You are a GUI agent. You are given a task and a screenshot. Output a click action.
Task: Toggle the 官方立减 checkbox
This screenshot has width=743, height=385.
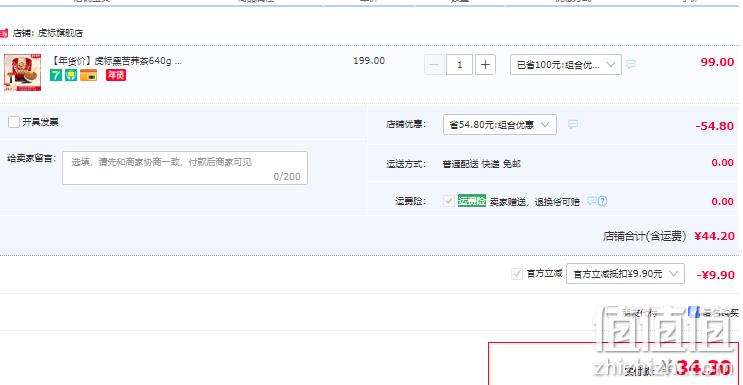point(516,274)
